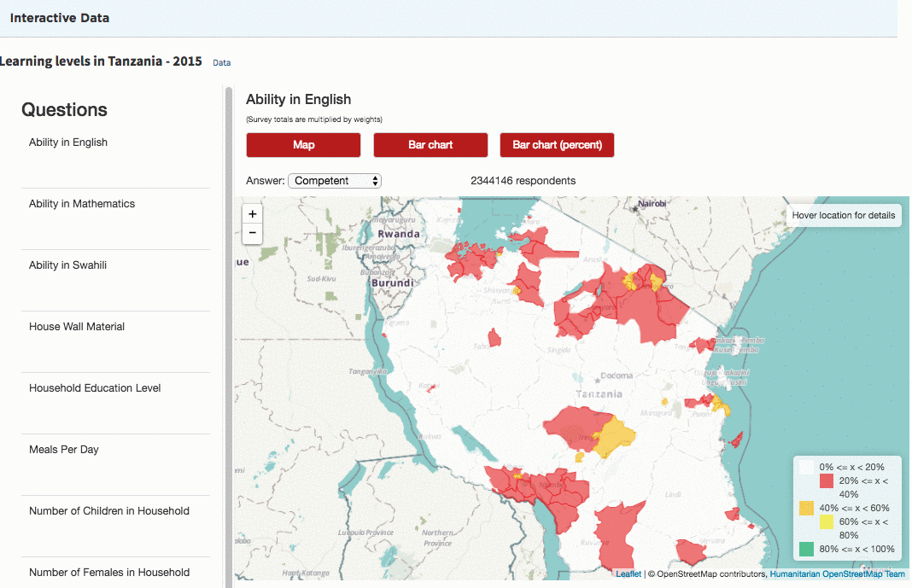Select Number of Children in Household
The height and width of the screenshot is (588, 912).
click(109, 511)
